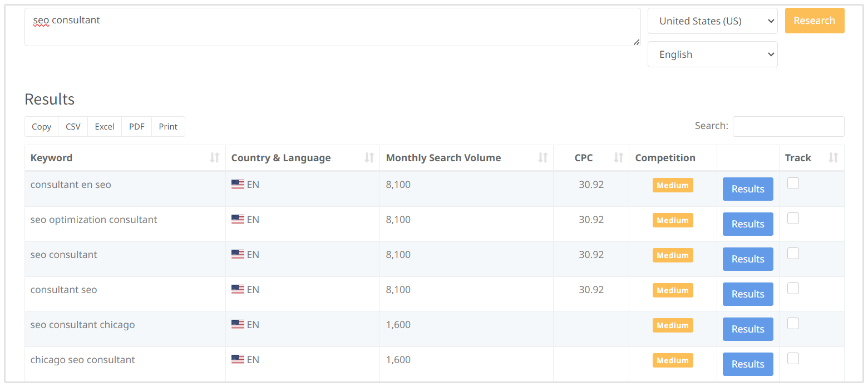Sort by Country & Language column arrows
This screenshot has width=868, height=387.
click(x=369, y=158)
